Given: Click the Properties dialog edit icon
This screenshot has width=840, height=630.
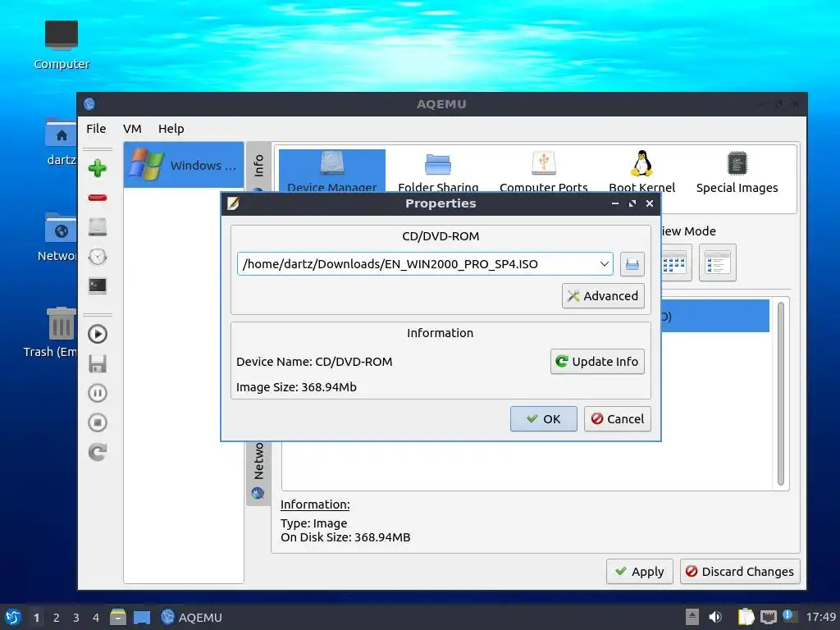Looking at the screenshot, I should (233, 203).
